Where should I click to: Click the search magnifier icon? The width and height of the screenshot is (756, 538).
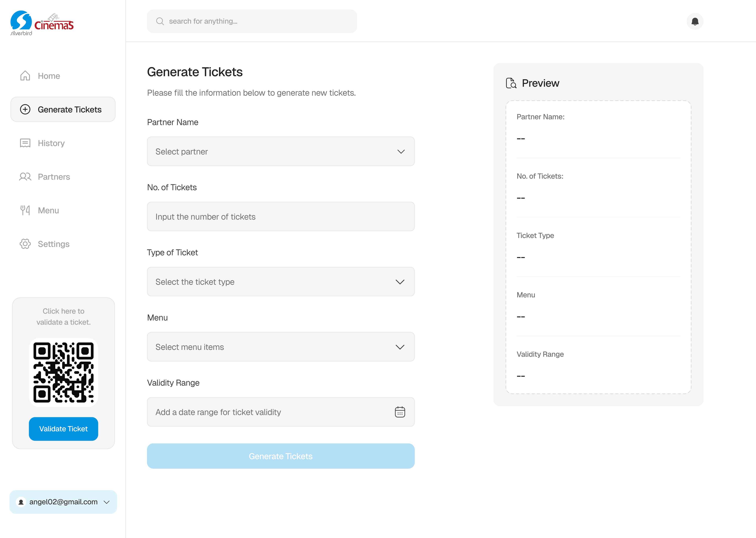pyautogui.click(x=160, y=21)
